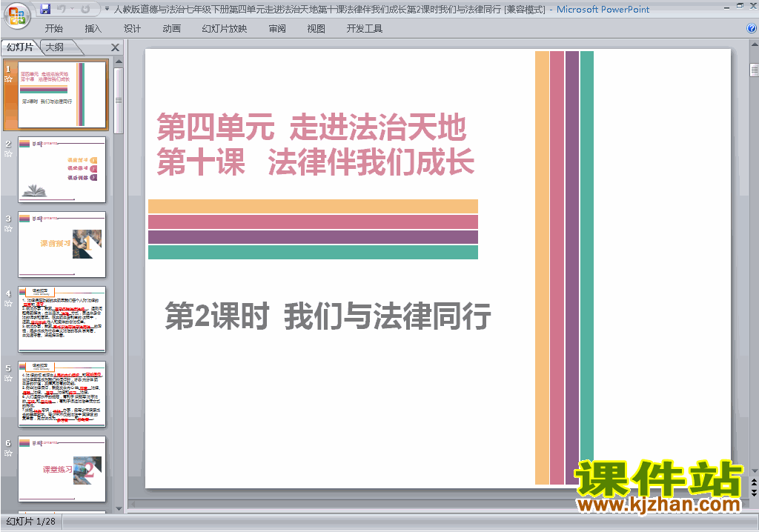
Task: Open the 插入 ribbon tab
Action: [x=93, y=29]
